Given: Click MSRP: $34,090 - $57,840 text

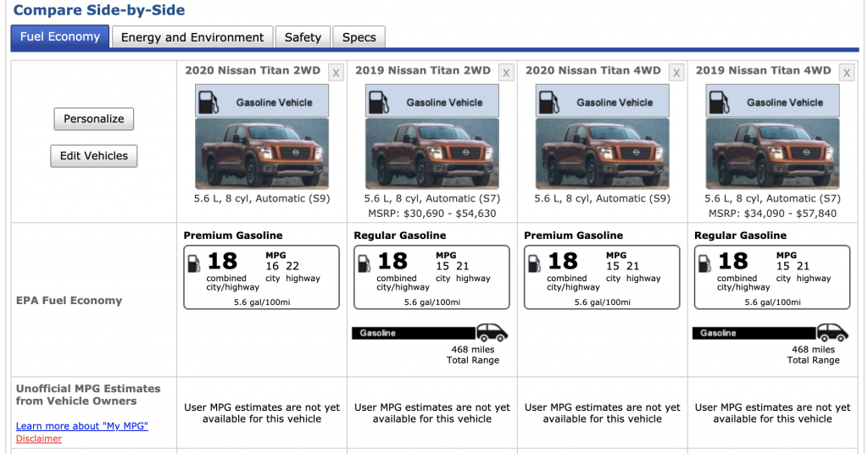Looking at the screenshot, I should click(x=772, y=213).
